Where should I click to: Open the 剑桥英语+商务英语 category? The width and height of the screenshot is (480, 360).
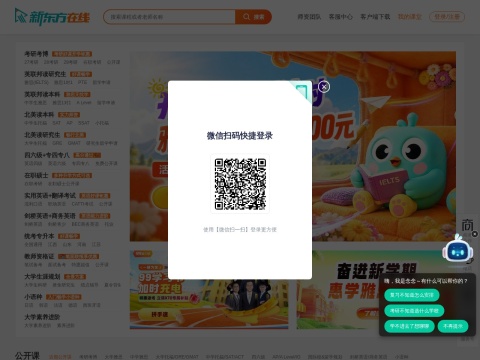(50, 216)
